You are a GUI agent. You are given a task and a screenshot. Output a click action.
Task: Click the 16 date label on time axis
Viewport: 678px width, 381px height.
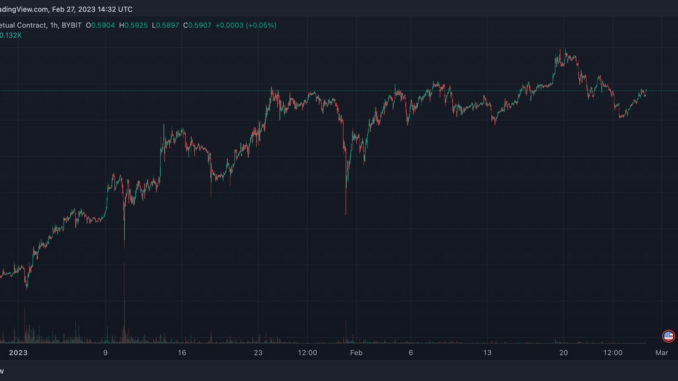click(x=182, y=353)
